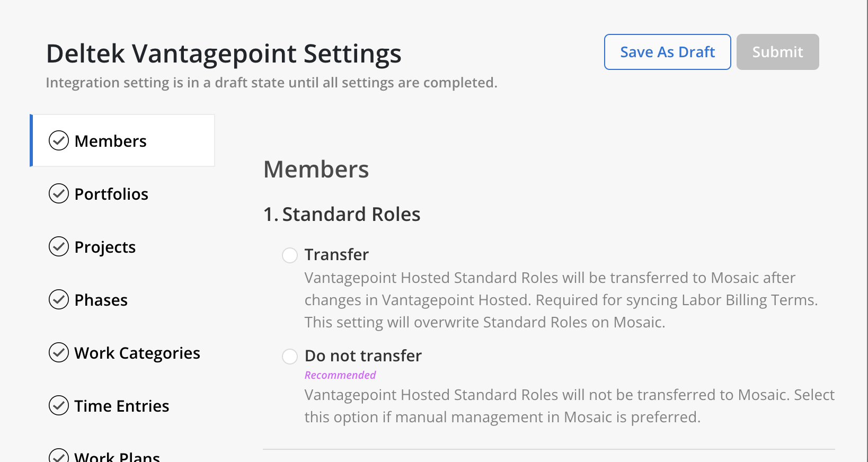Click the checkmark icon beside Work Categories

(x=59, y=353)
